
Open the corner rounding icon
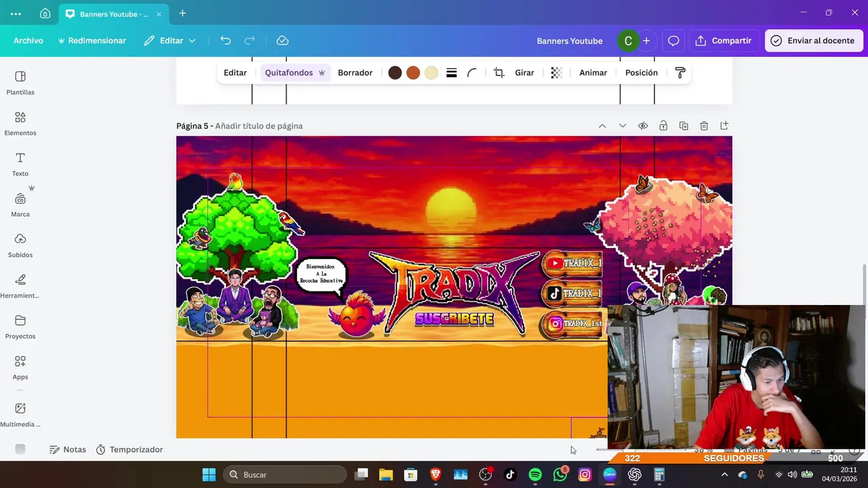472,73
